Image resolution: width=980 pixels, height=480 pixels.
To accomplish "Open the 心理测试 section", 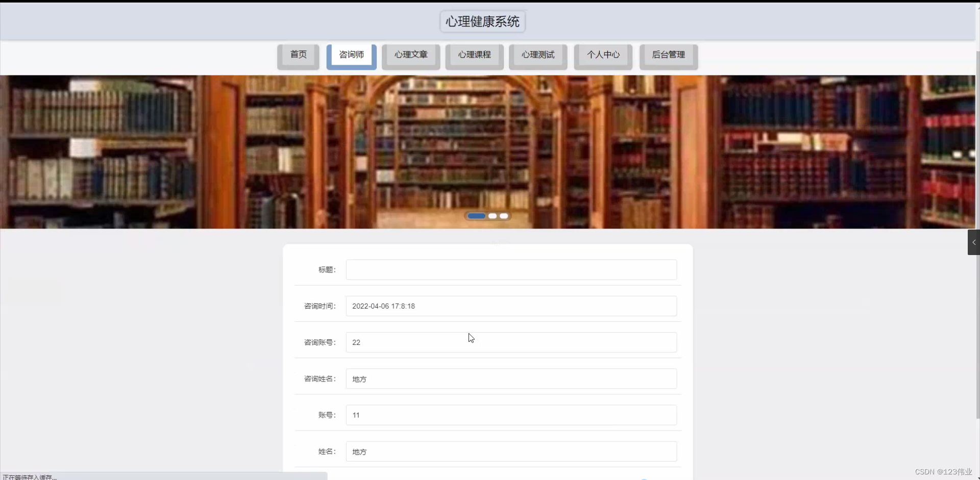I will 537,55.
